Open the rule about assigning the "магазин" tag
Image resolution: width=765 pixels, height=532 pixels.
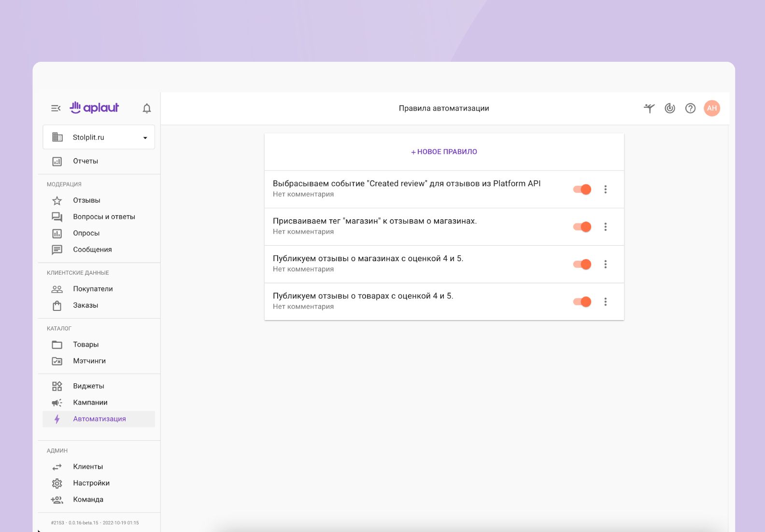click(x=374, y=221)
